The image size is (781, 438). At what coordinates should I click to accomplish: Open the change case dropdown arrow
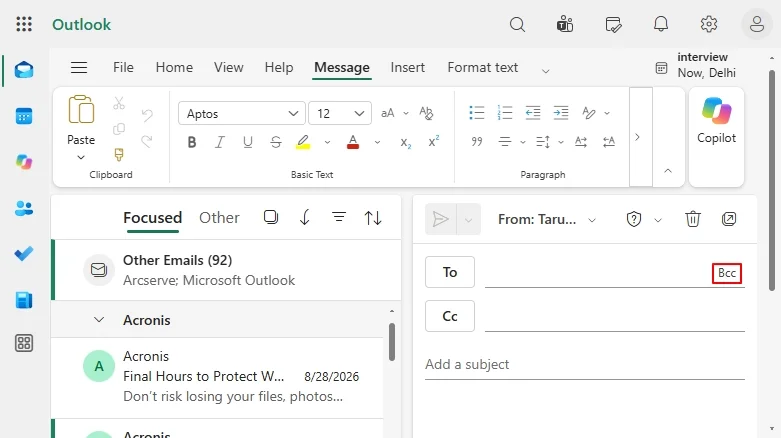tap(405, 113)
